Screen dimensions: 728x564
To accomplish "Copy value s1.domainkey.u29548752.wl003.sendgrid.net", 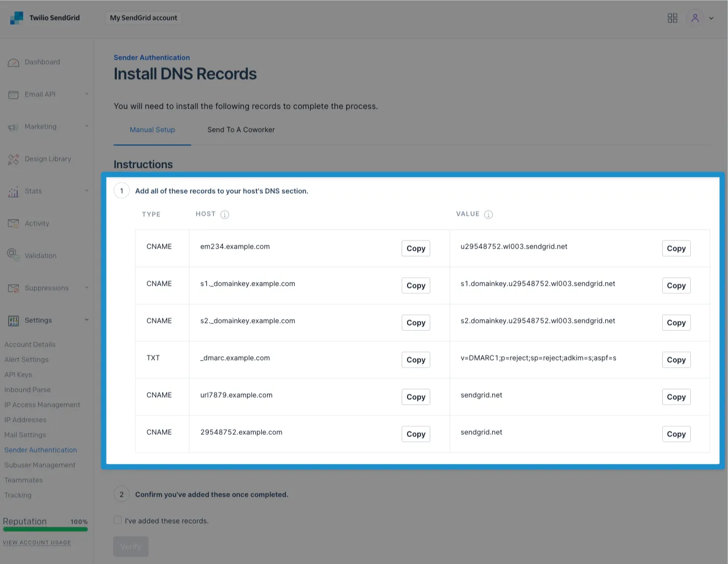I will point(676,285).
